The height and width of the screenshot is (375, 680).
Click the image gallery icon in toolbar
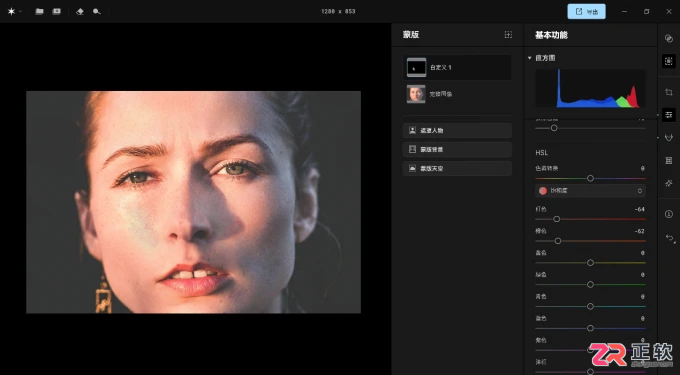pyautogui.click(x=56, y=12)
